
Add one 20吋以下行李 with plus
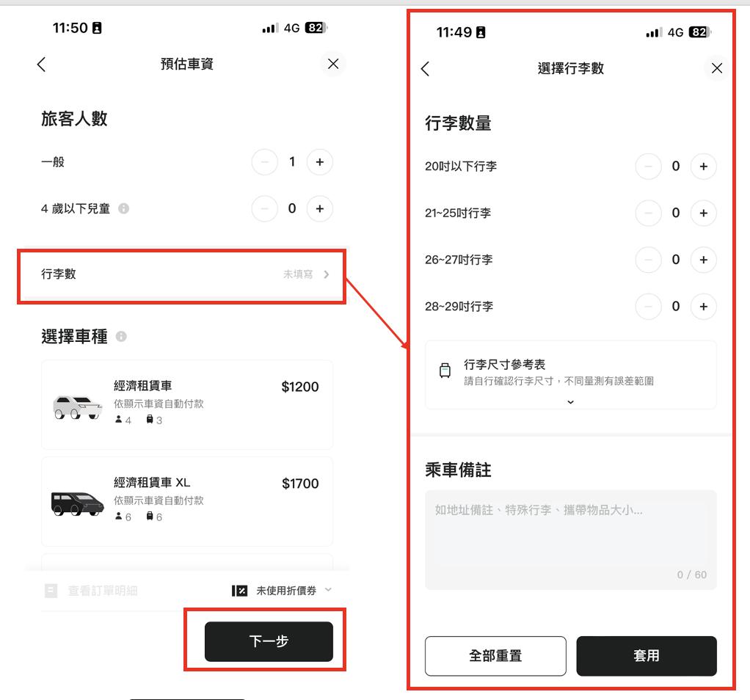coord(704,167)
